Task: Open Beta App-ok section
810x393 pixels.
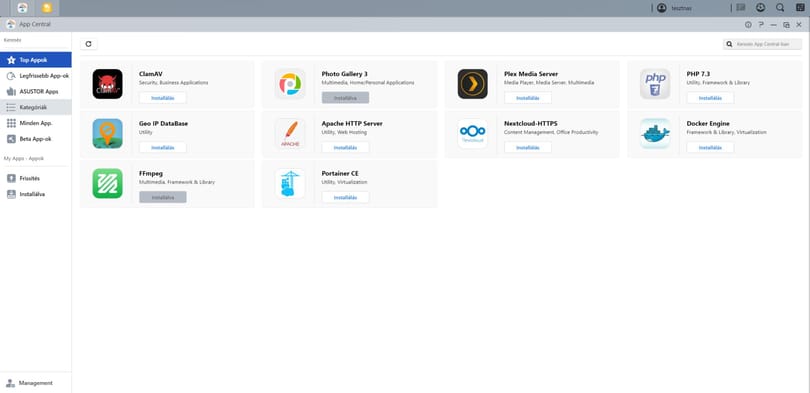Action: pyautogui.click(x=36, y=139)
